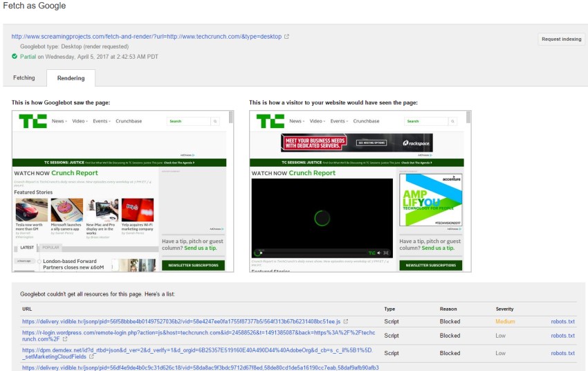Expand News dropdown in Googlebot preview
The width and height of the screenshot is (588, 371).
(x=59, y=121)
